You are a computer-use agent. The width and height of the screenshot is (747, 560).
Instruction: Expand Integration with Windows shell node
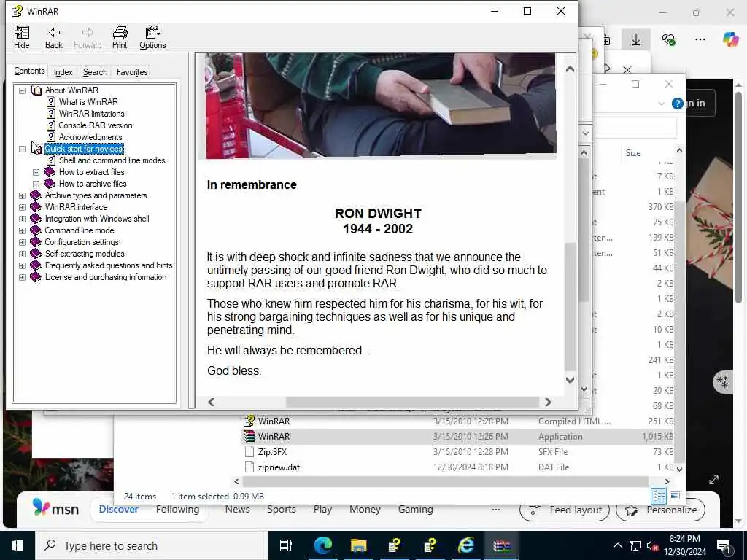[x=22, y=219]
